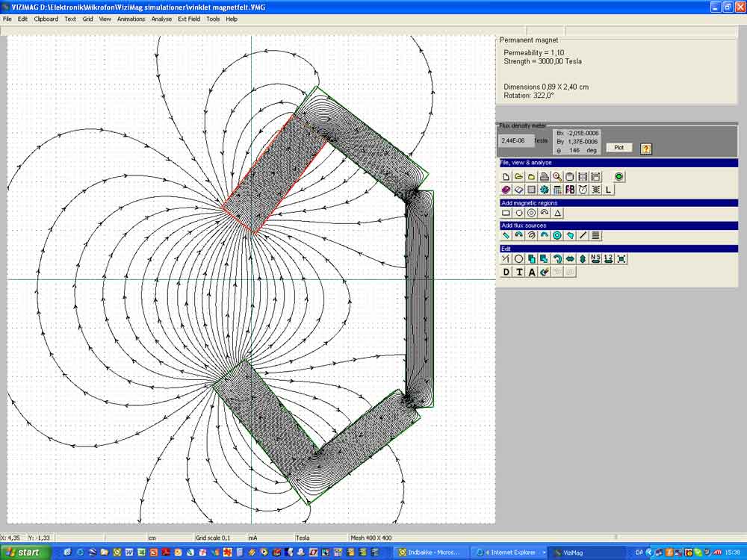Click the Plot button

619,148
